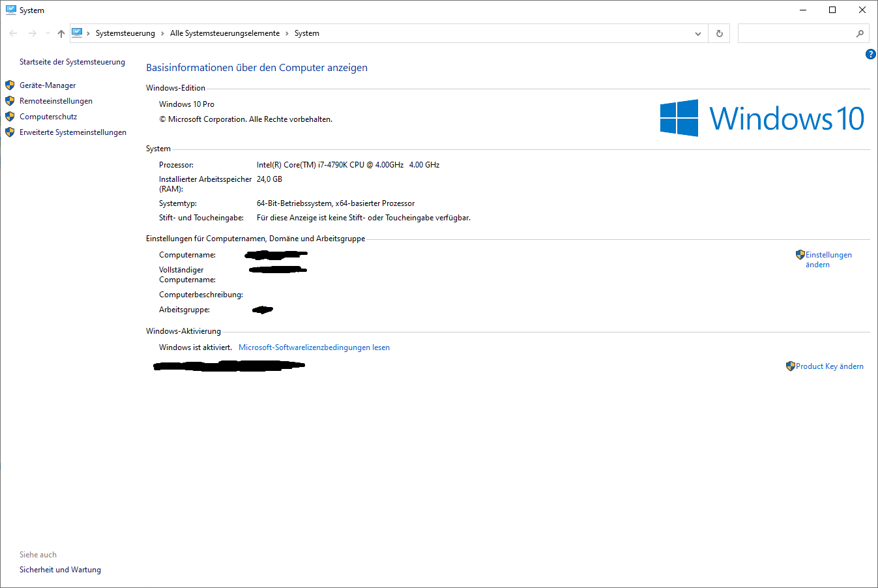Click the System window title icon
The width and height of the screenshot is (878, 588).
point(11,10)
